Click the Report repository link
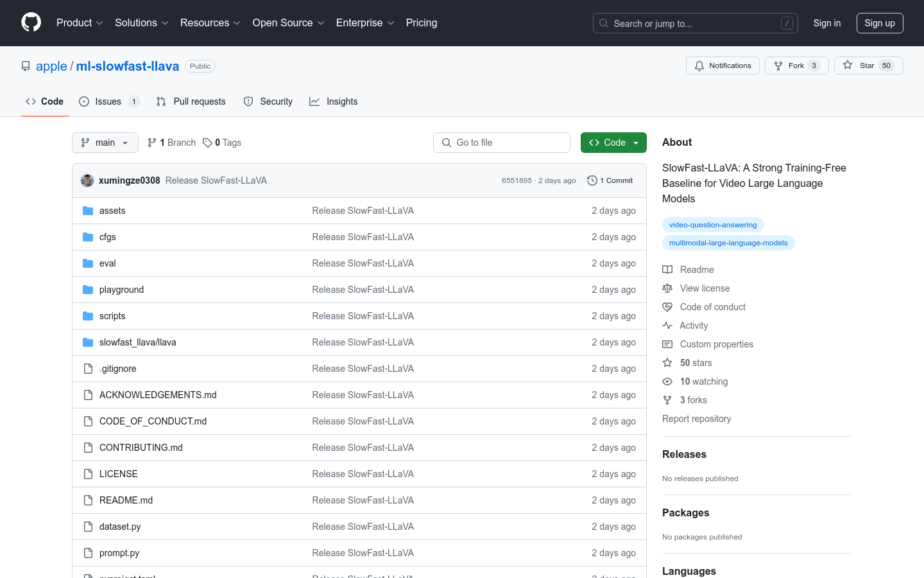 click(697, 419)
